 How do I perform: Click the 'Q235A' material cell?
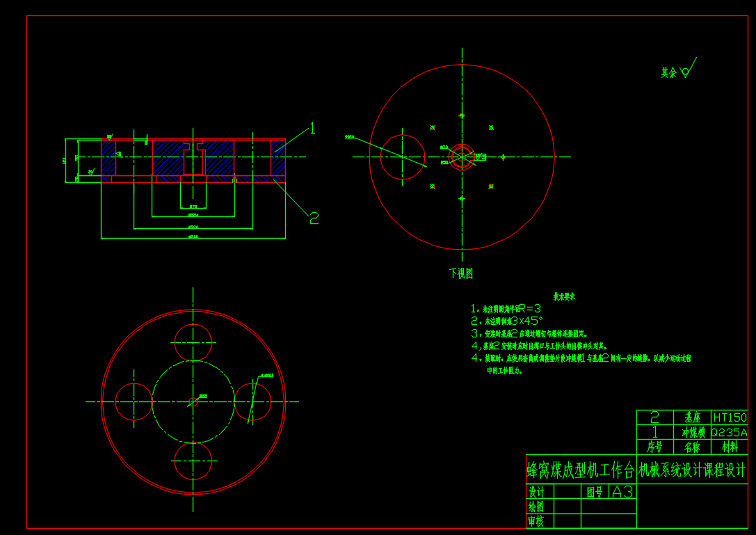(x=730, y=432)
